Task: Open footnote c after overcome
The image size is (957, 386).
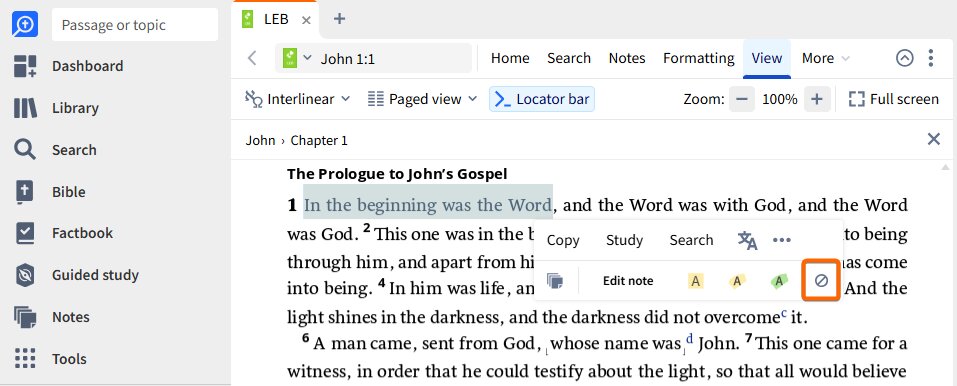Action: (784, 314)
